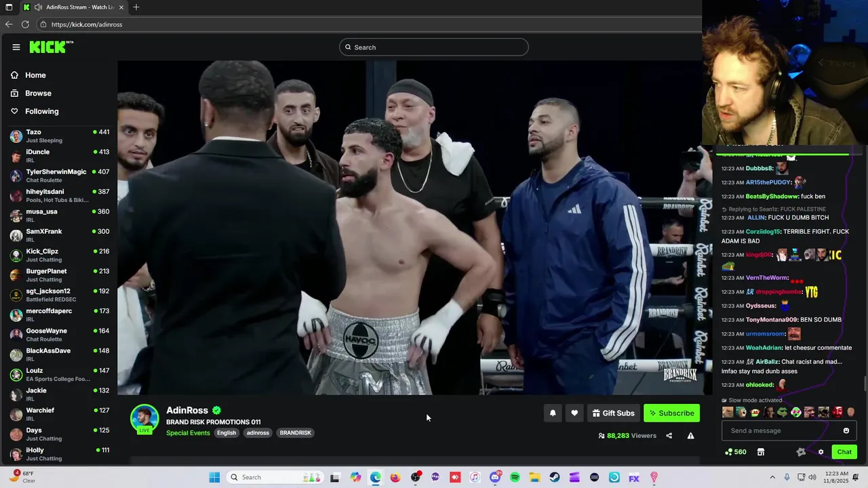Click the Kick search field
Viewport: 868px width, 488px height.
[x=434, y=47]
